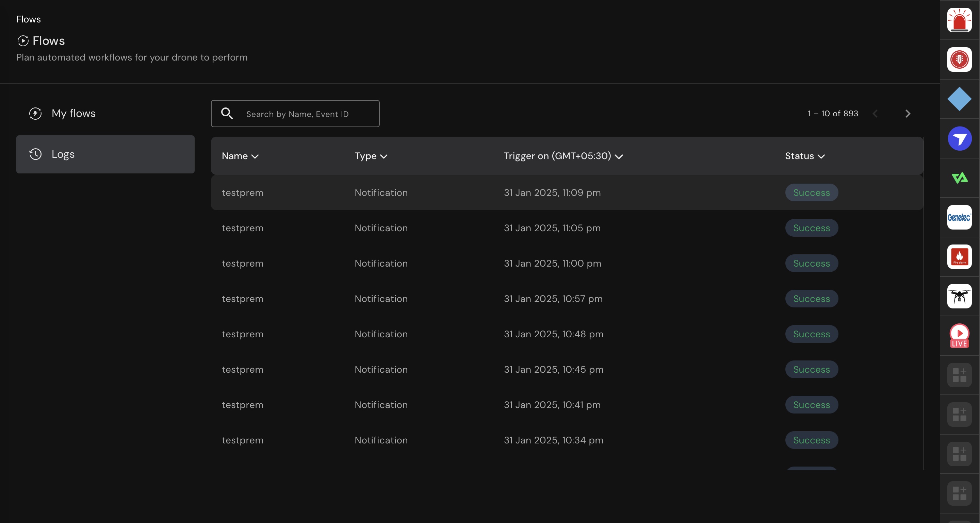This screenshot has width=980, height=523.
Task: Expand the Name column sort dropdown
Action: click(240, 156)
